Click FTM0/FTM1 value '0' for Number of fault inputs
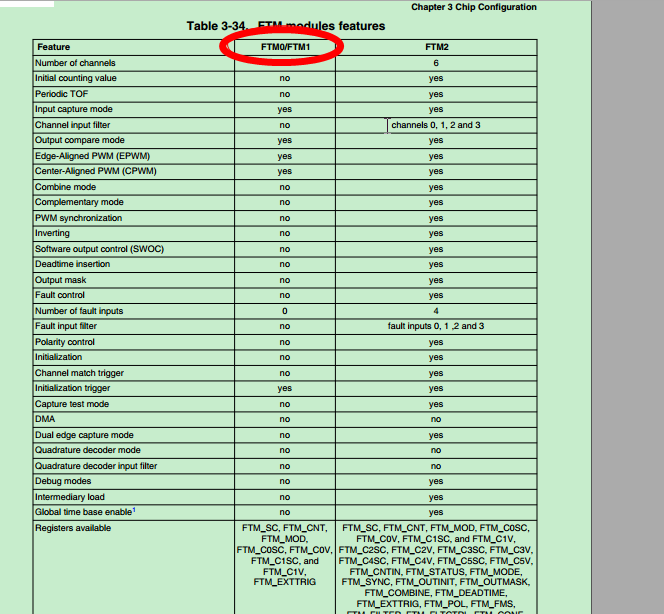 click(x=285, y=311)
